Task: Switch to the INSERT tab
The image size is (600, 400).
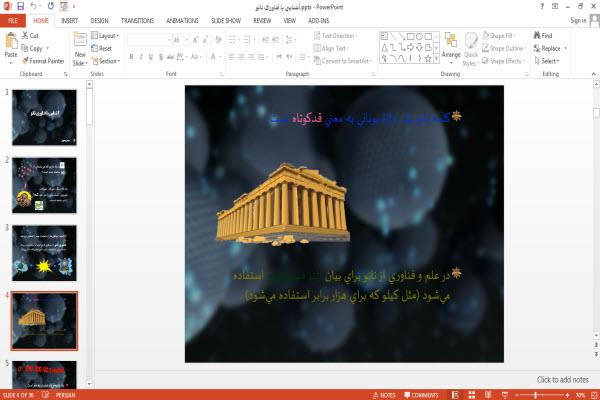Action: pos(69,21)
